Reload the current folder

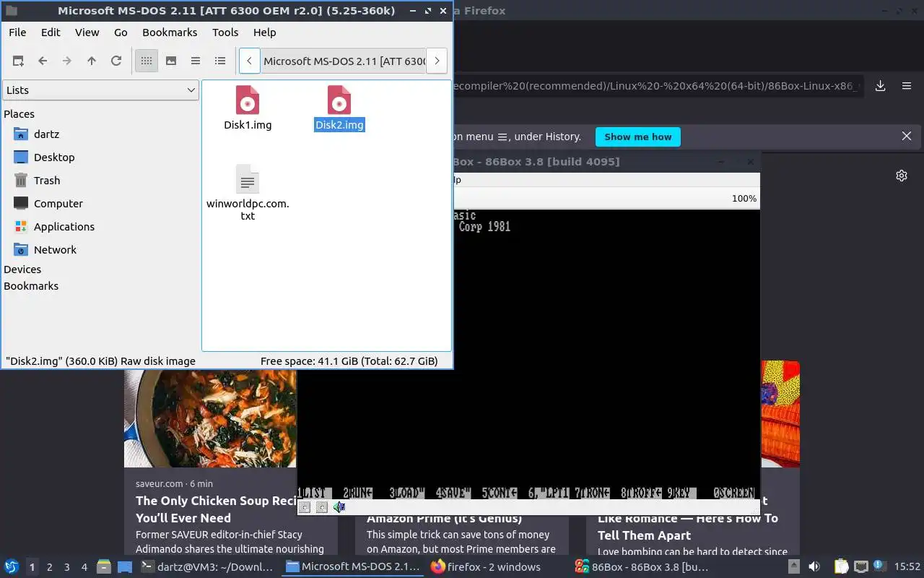pyautogui.click(x=115, y=61)
